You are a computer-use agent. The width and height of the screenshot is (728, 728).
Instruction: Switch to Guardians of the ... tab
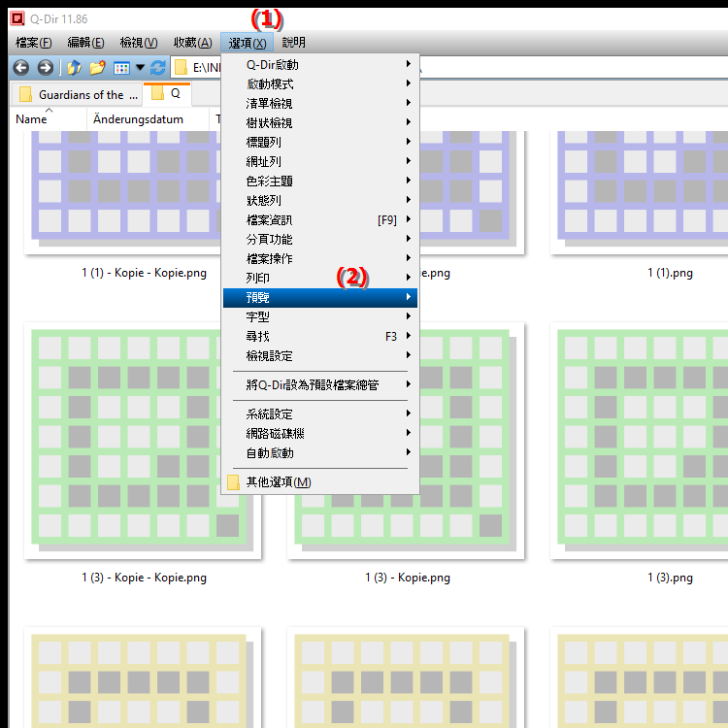[78, 95]
